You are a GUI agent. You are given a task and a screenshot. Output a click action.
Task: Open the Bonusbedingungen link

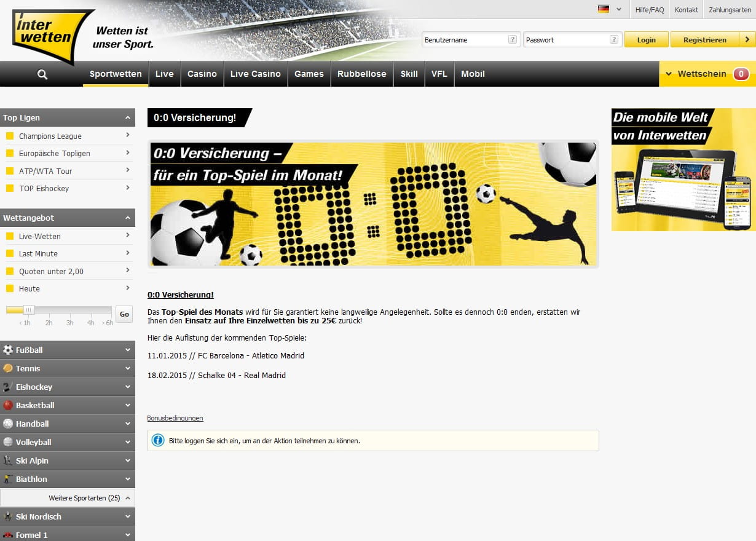(175, 418)
